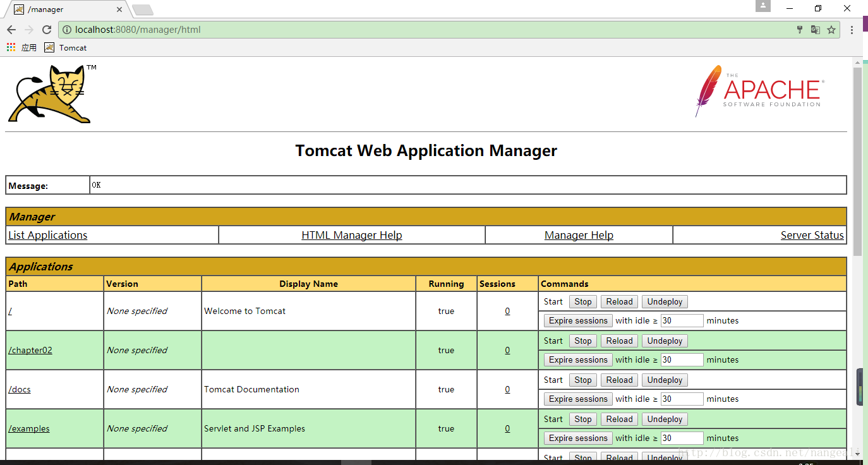Open the Server Status link
This screenshot has width=868, height=465.
pos(812,235)
